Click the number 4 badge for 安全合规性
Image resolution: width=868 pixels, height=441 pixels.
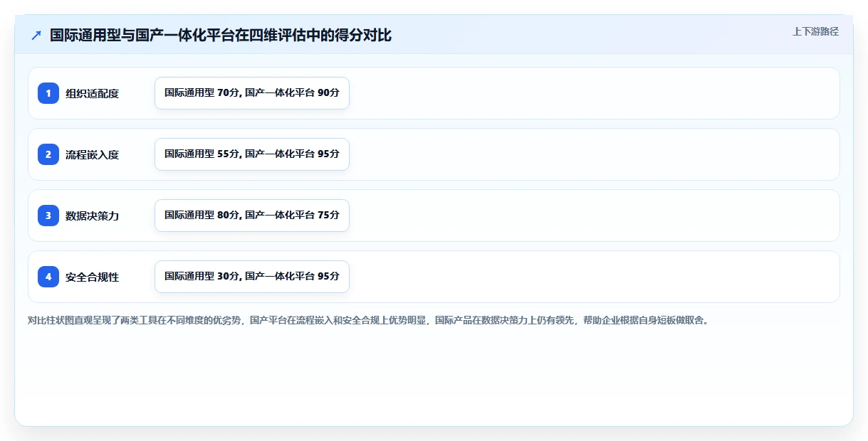coord(48,277)
